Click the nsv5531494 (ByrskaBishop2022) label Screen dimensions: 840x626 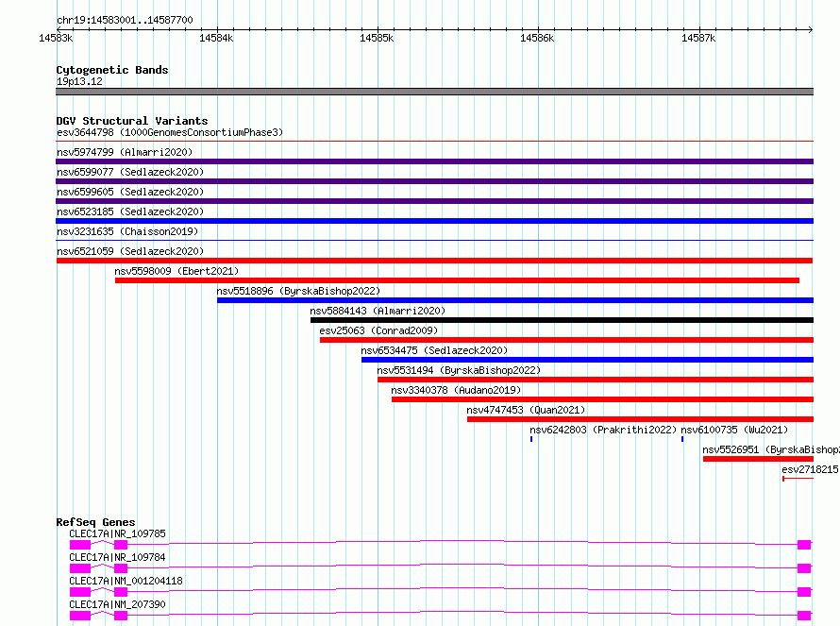click(x=459, y=370)
